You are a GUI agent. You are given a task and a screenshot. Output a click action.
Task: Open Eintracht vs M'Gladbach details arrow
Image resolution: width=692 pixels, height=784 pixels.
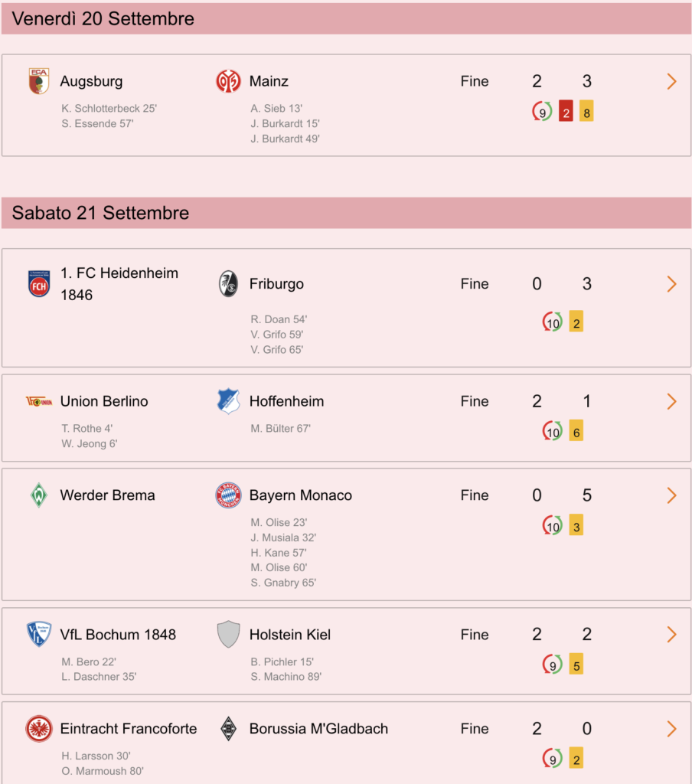[671, 729]
